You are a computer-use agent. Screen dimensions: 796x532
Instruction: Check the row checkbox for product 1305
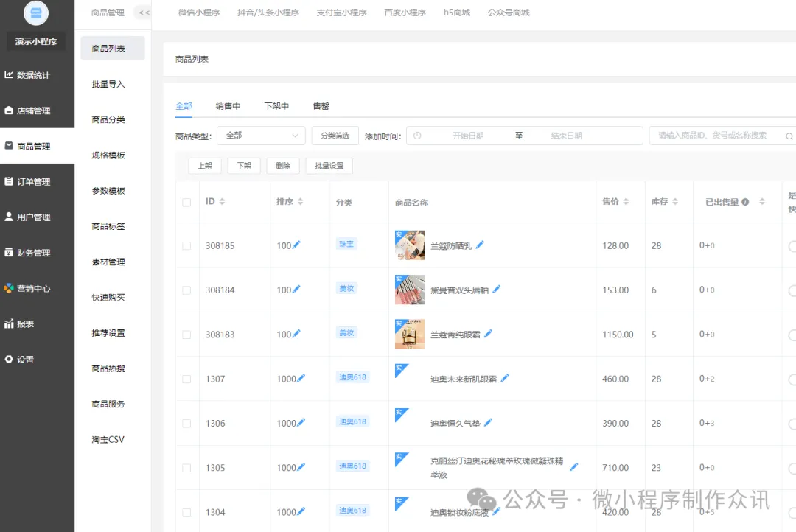(186, 468)
